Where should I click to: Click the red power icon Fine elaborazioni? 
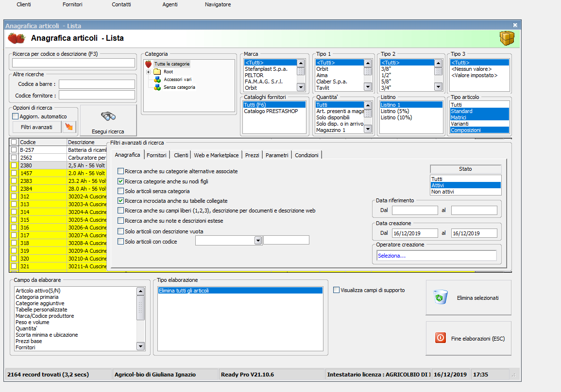coord(441,338)
